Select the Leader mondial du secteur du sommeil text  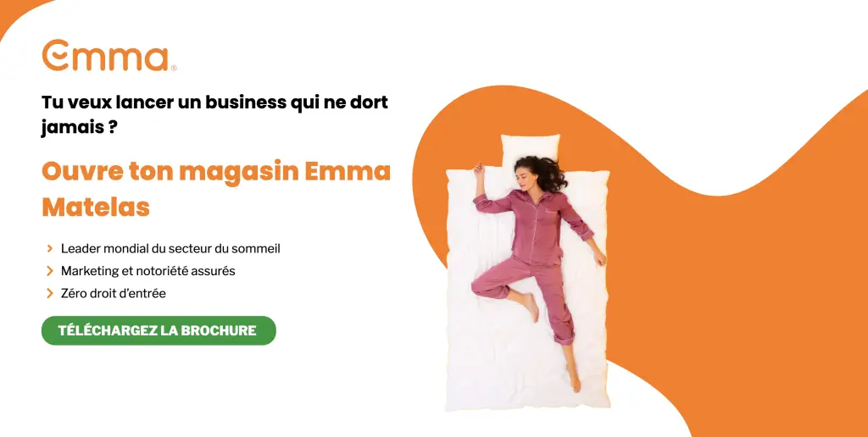170,248
